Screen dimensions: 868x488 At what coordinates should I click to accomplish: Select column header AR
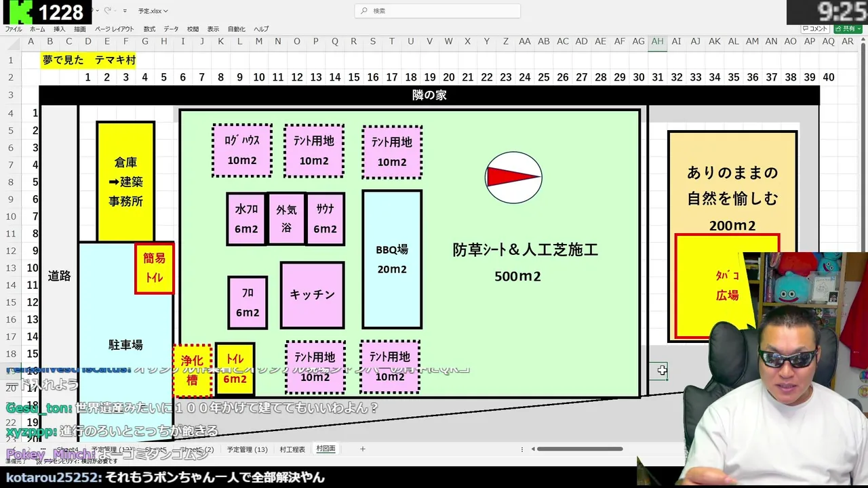847,41
